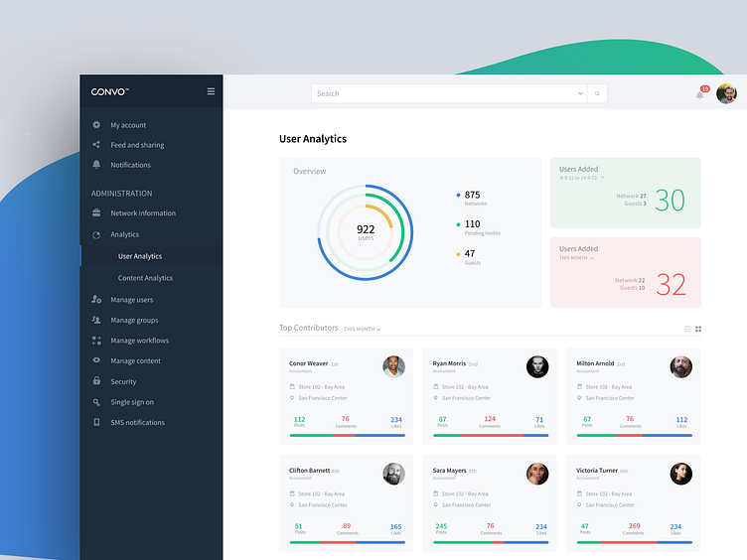Click the My account gear icon

click(96, 125)
